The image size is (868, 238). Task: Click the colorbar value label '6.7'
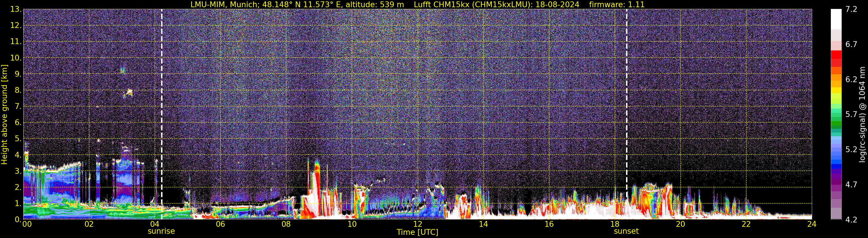tap(851, 44)
